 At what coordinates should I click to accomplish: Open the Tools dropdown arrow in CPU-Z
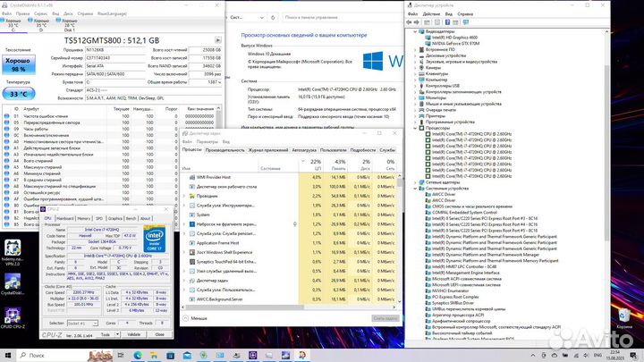(x=117, y=334)
